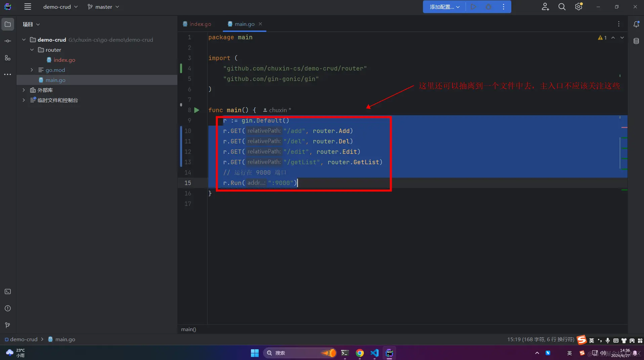This screenshot has height=360, width=644.
Task: Open Visual Studio Code from taskbar
Action: tap(375, 353)
